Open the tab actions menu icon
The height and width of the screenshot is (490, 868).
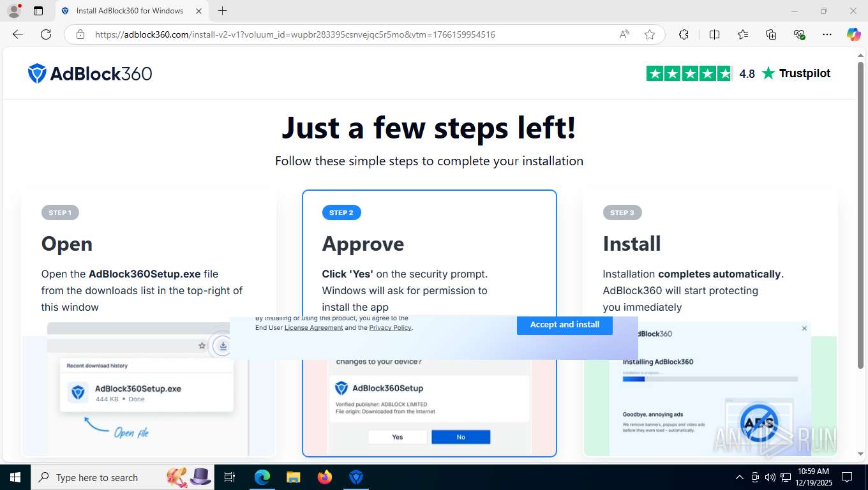38,11
